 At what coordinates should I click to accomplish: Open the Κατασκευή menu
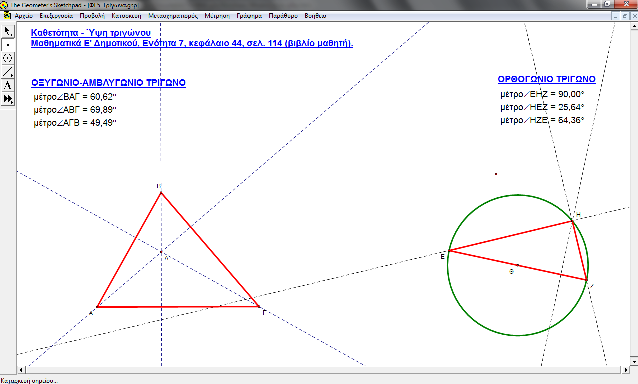(x=126, y=16)
